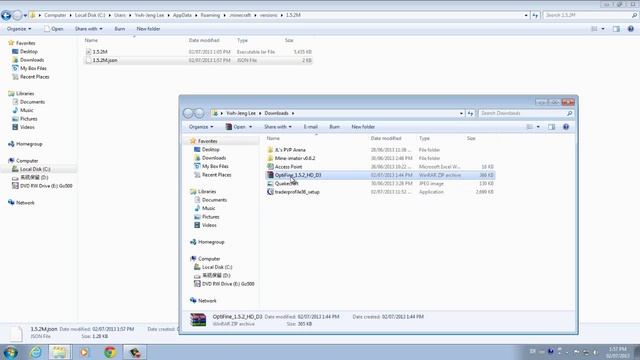Click the Roaming segment in the address bar
The width and height of the screenshot is (640, 360).
tap(210, 15)
